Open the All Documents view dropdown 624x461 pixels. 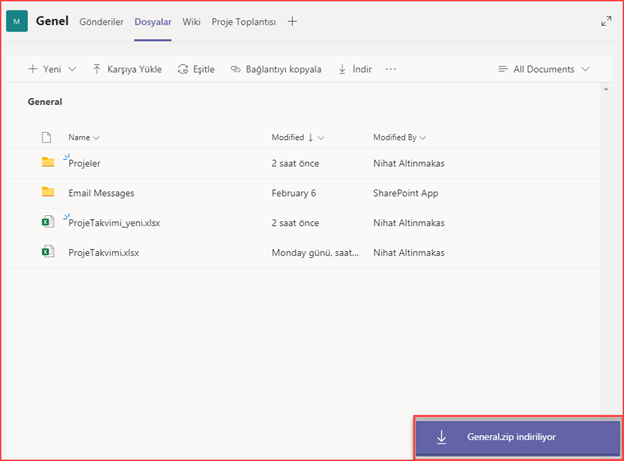point(544,69)
